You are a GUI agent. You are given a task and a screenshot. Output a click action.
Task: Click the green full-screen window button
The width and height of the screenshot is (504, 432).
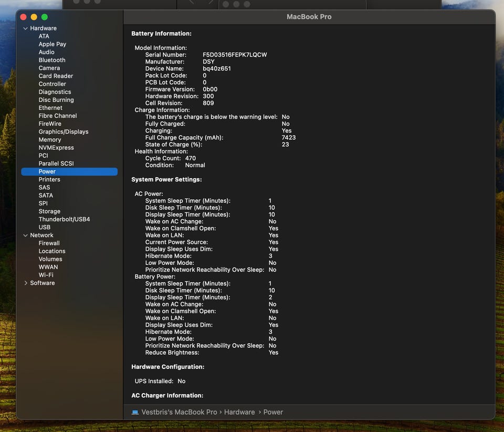45,17
